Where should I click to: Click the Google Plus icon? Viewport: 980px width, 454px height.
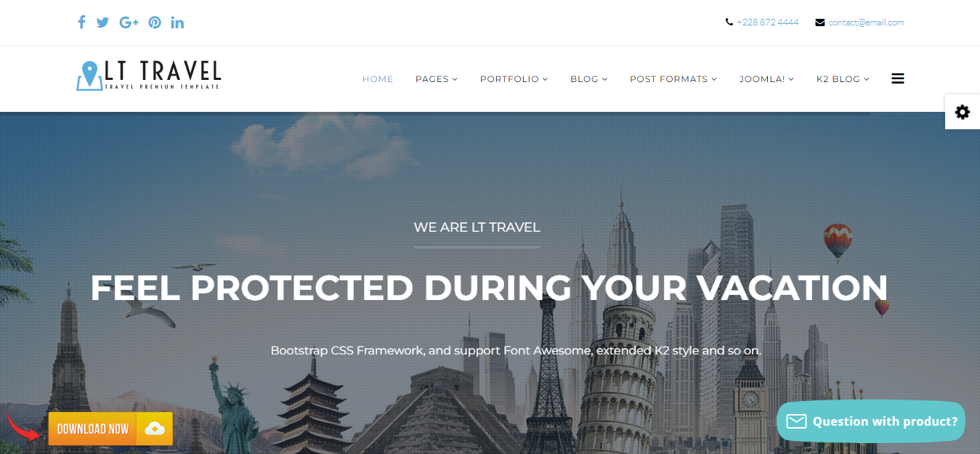129,23
